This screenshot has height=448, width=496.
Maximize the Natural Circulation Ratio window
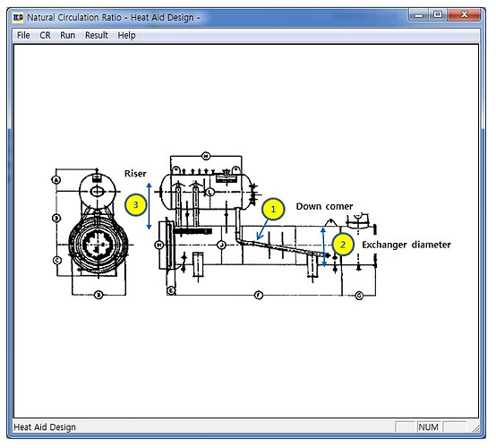438,15
